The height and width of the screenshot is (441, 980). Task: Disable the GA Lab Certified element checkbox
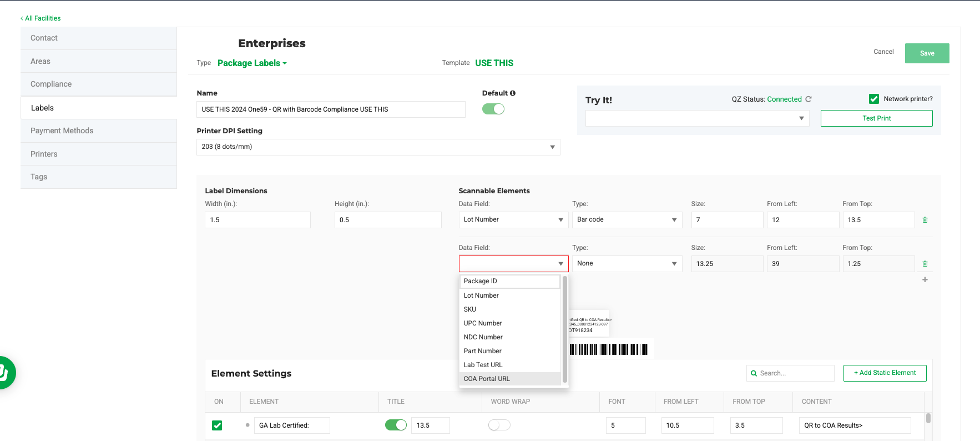click(x=217, y=425)
